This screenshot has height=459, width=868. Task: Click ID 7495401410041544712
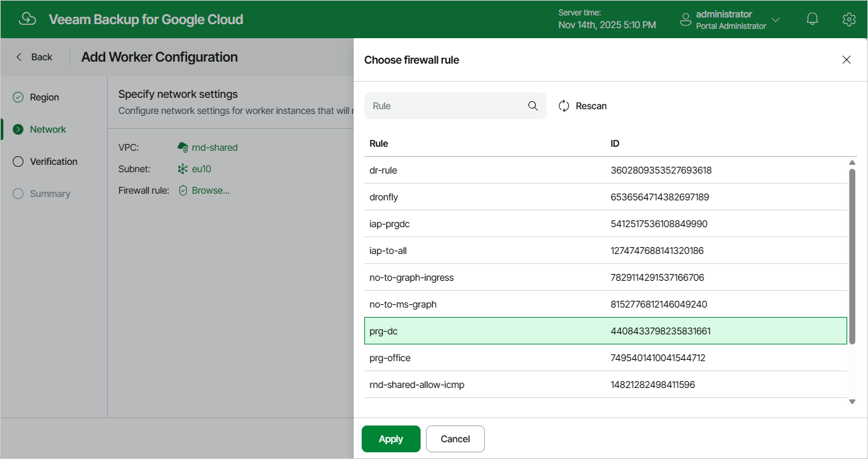click(x=658, y=358)
